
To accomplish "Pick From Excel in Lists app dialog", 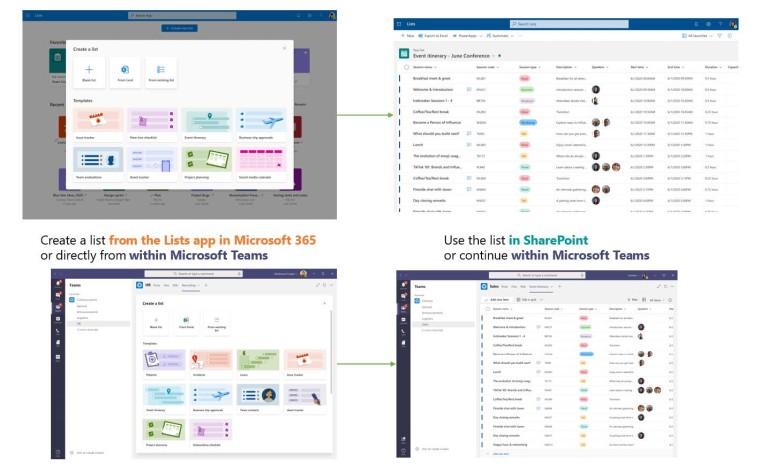I will click(x=125, y=73).
